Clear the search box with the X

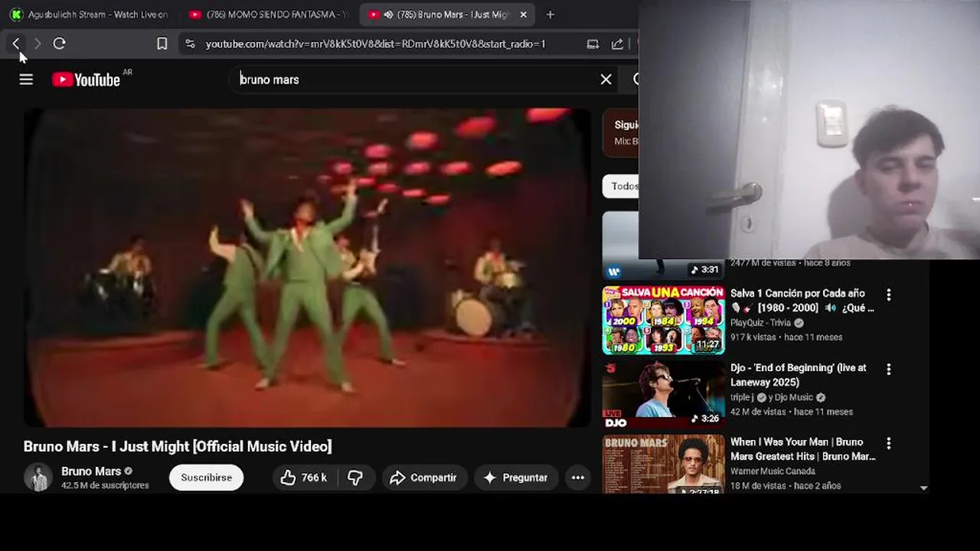(606, 80)
